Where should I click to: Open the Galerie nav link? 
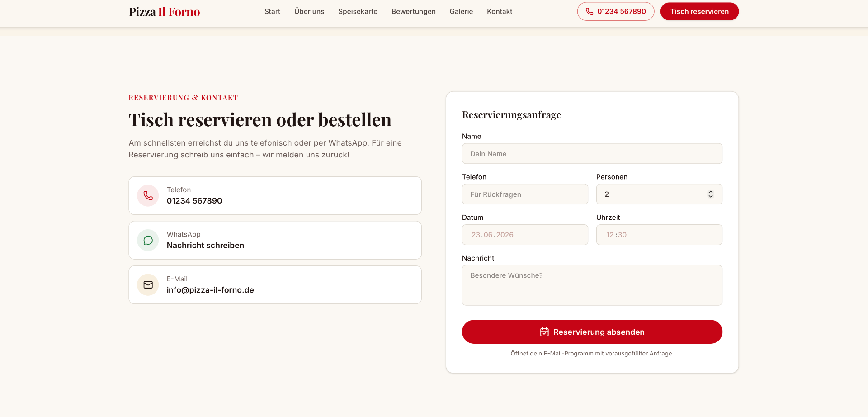pos(461,11)
